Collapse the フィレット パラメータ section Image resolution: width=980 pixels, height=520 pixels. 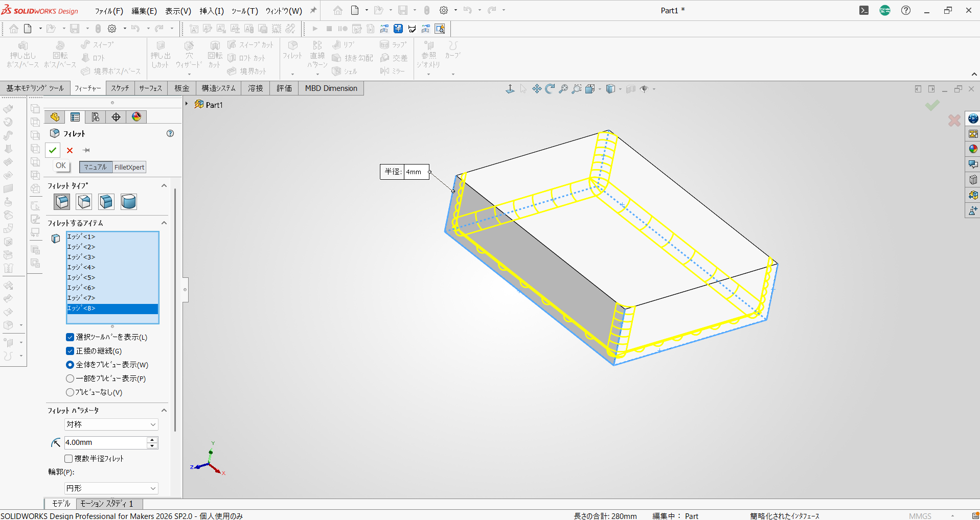[164, 410]
